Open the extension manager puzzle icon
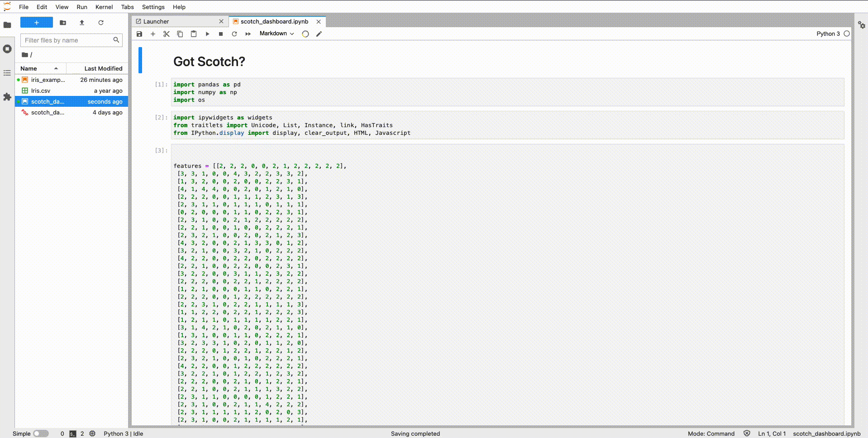 pyautogui.click(x=7, y=97)
